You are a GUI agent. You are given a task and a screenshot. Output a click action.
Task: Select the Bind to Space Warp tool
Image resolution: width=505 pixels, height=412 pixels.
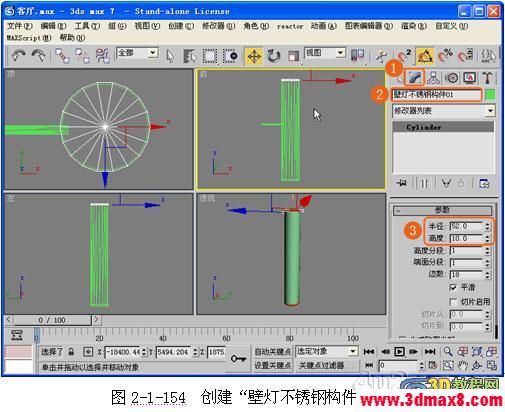coord(103,55)
